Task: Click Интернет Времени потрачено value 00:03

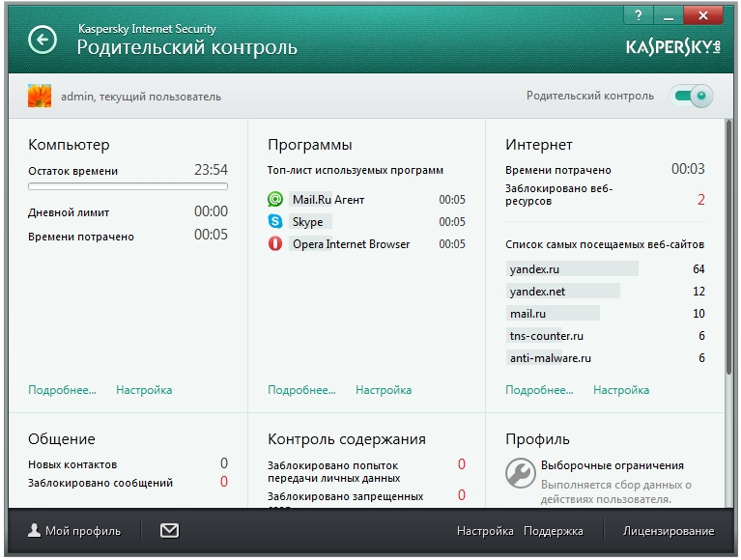Action: (688, 169)
